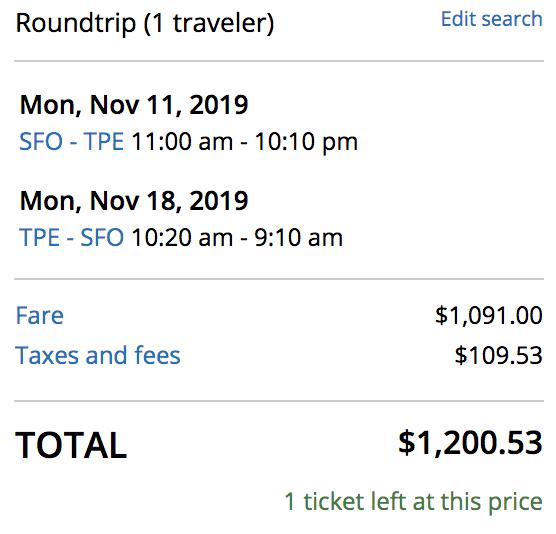Click the $1,091.00 fare amount
The height and width of the screenshot is (534, 556).
click(x=489, y=315)
